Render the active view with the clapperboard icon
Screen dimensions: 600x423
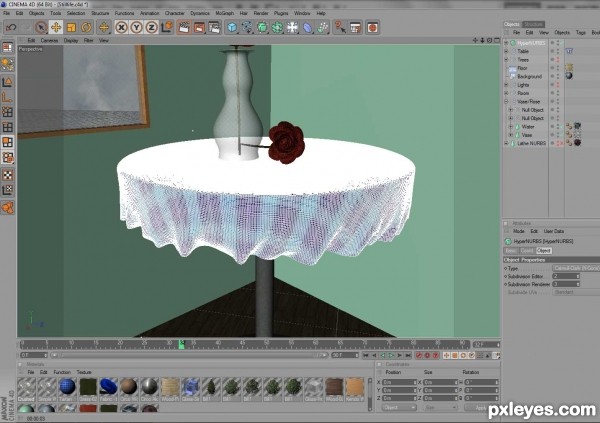tap(184, 28)
